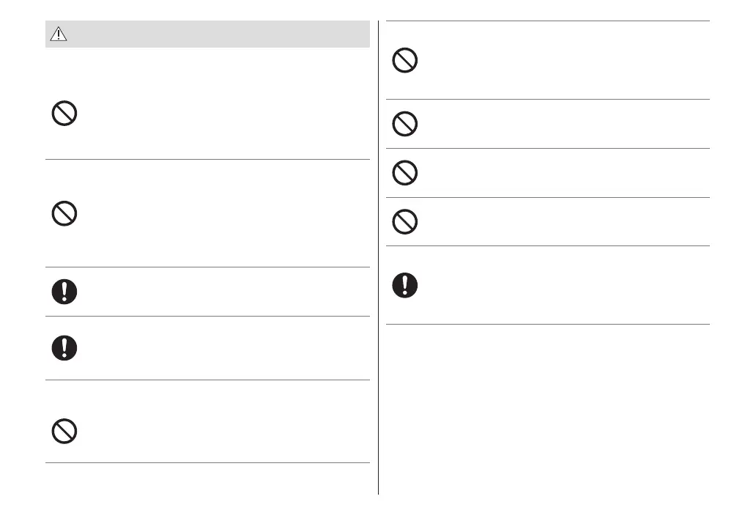Click the gray header bar beside warning triangle
The image size is (756, 532).
[x=220, y=34]
